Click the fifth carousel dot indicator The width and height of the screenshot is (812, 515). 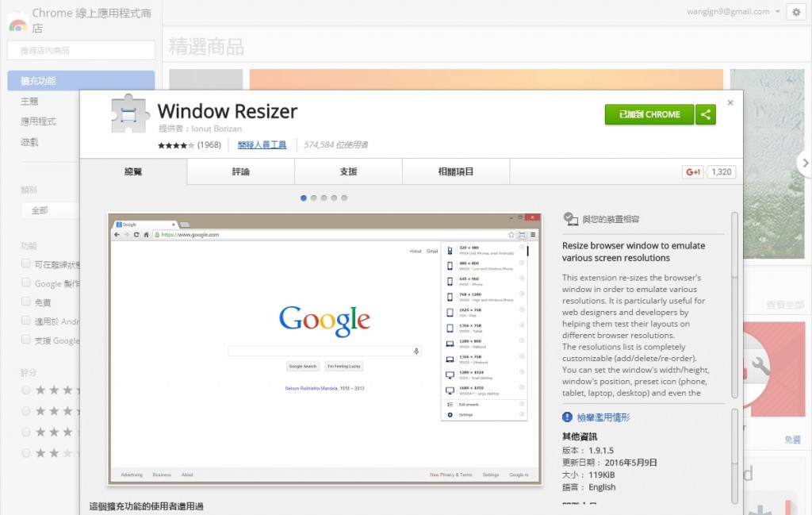[x=344, y=198]
